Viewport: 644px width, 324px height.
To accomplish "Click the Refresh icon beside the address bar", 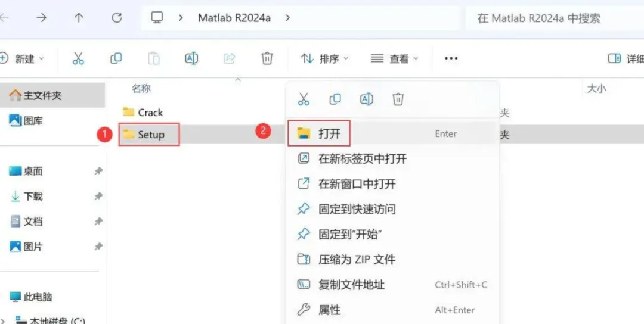I will (x=117, y=18).
